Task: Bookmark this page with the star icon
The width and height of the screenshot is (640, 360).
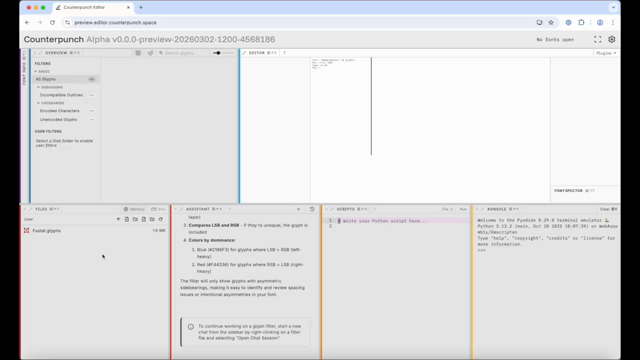Action: pos(551,22)
